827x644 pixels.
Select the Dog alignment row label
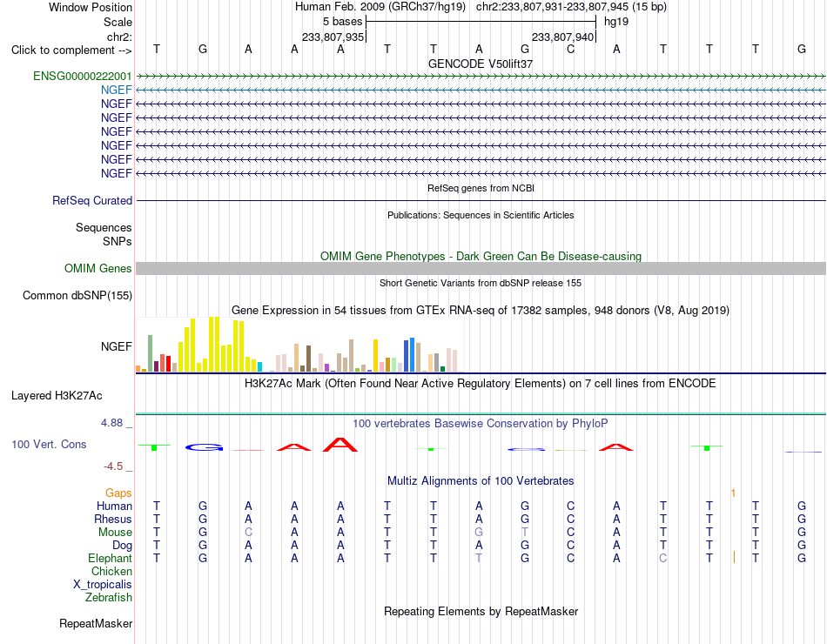tap(122, 546)
